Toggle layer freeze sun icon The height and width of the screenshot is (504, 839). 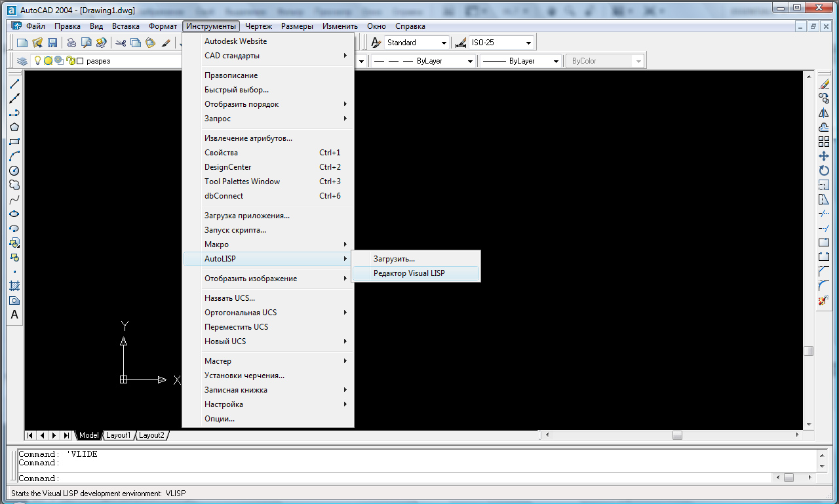48,61
